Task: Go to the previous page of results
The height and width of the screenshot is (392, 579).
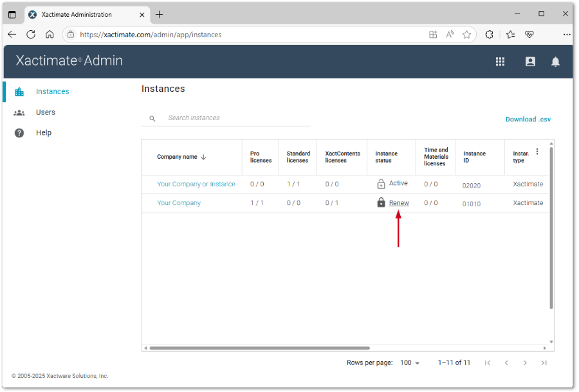Action: pyautogui.click(x=506, y=363)
